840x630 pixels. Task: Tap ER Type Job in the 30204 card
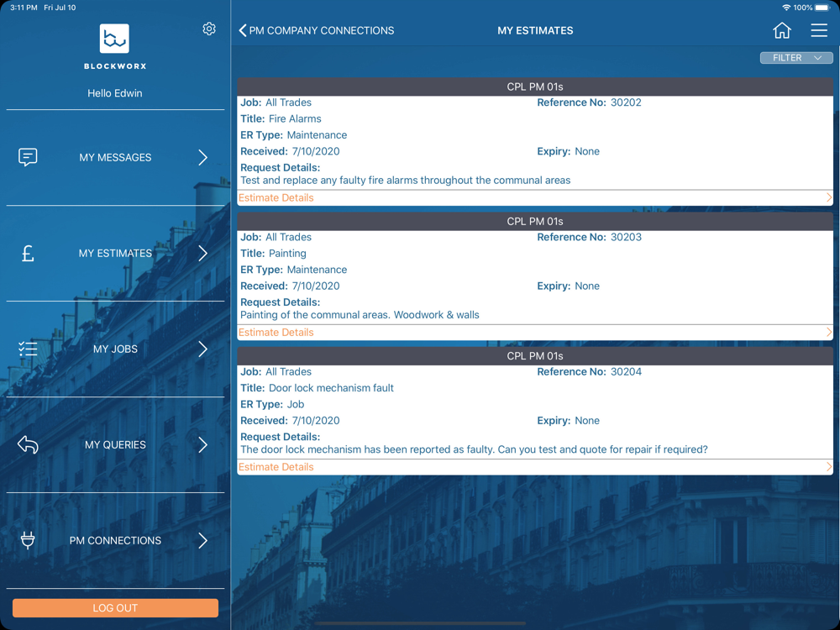tap(272, 404)
